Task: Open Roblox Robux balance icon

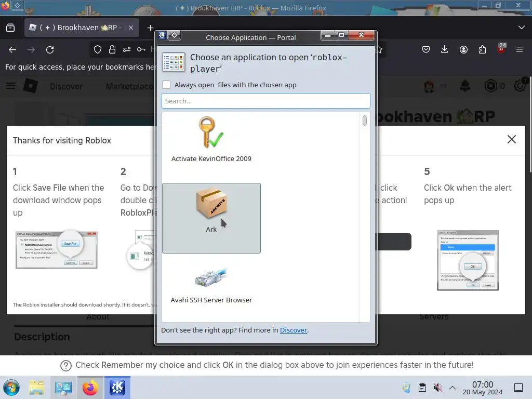Action: pos(490,86)
